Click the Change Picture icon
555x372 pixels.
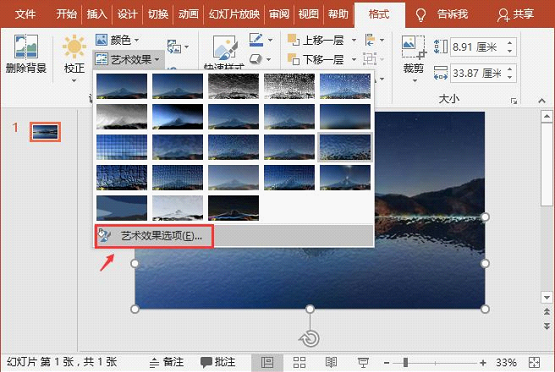point(174,47)
